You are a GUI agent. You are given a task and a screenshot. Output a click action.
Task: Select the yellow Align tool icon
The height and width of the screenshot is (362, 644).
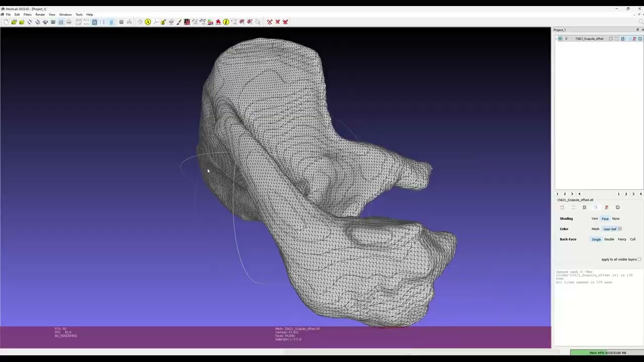tap(148, 22)
